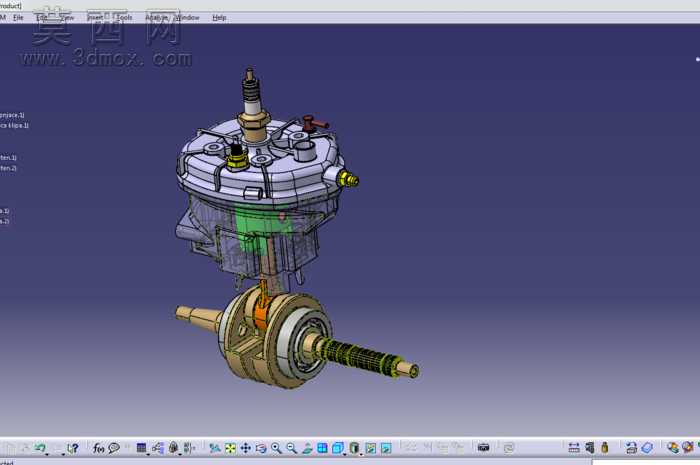Screen dimensions: 700x465
Task: Select tree entry ending 'pnjace.1)'
Action: tap(12, 115)
